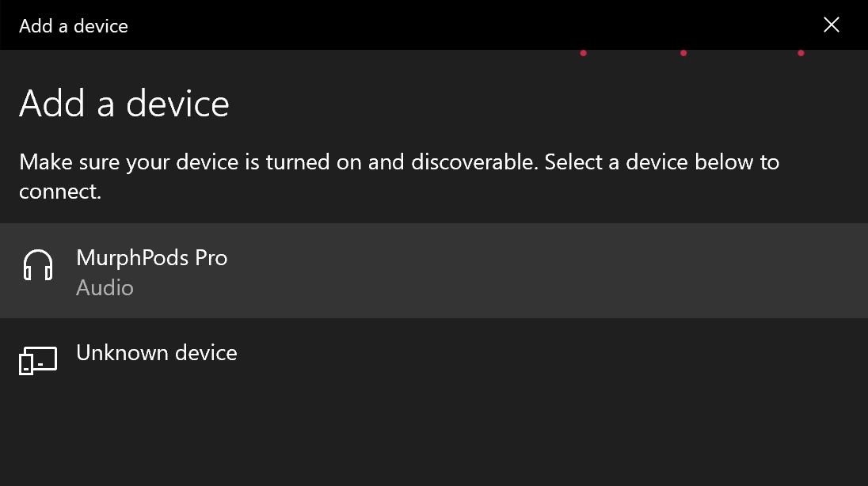The height and width of the screenshot is (486, 868).
Task: Click the "Audio" label under MurphPods Pro
Action: pyautogui.click(x=105, y=288)
